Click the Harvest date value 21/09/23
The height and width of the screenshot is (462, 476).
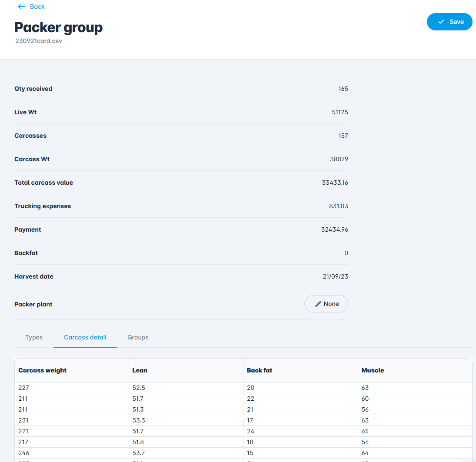click(x=335, y=276)
